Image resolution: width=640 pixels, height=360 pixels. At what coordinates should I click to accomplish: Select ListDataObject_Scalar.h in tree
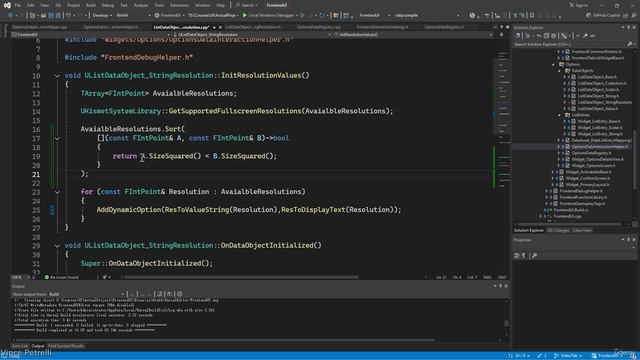(598, 90)
